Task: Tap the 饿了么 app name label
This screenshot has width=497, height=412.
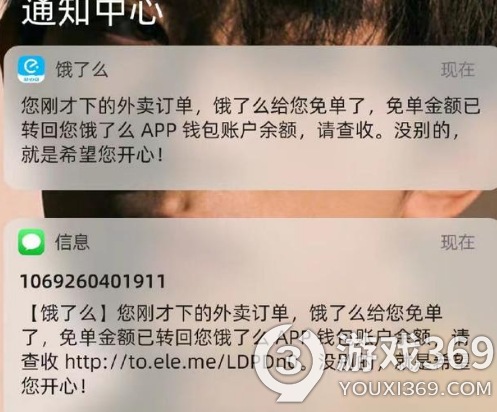Action: pos(82,70)
